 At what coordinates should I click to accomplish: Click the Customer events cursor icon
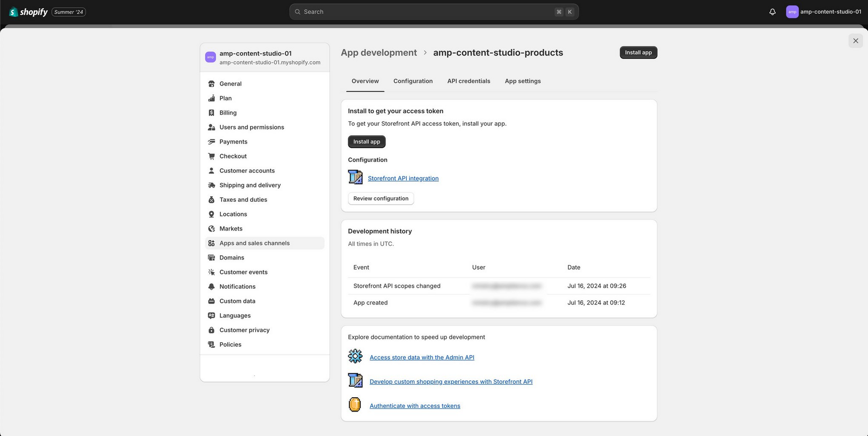[211, 272]
